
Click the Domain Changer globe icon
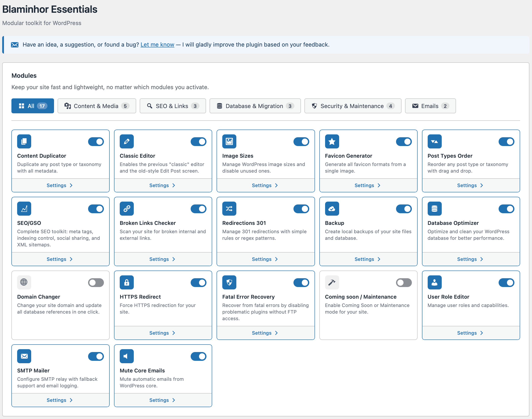click(x=24, y=282)
